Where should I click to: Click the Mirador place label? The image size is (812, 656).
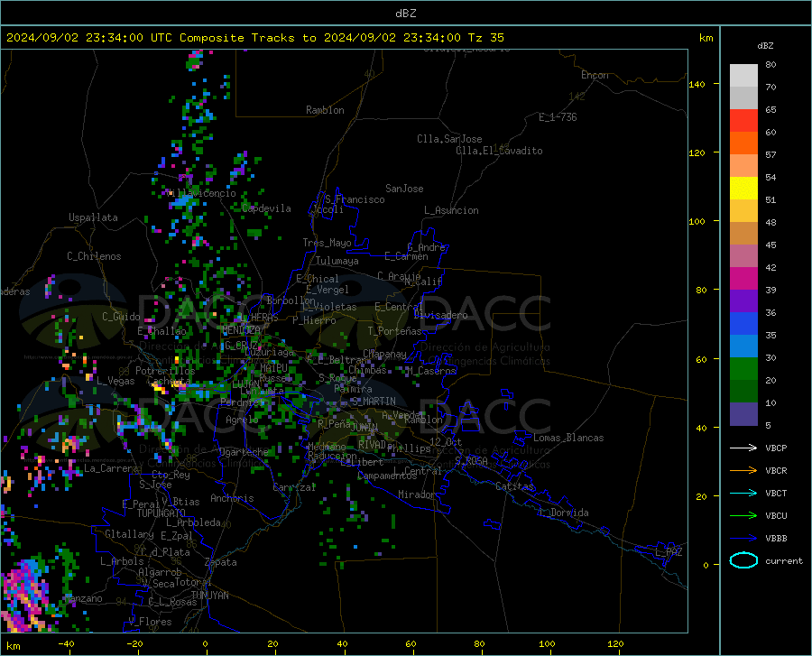[x=416, y=494]
